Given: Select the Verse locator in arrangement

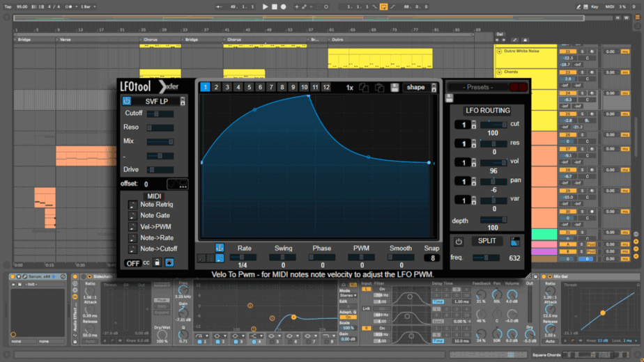Looking at the screenshot, I should tap(66, 40).
